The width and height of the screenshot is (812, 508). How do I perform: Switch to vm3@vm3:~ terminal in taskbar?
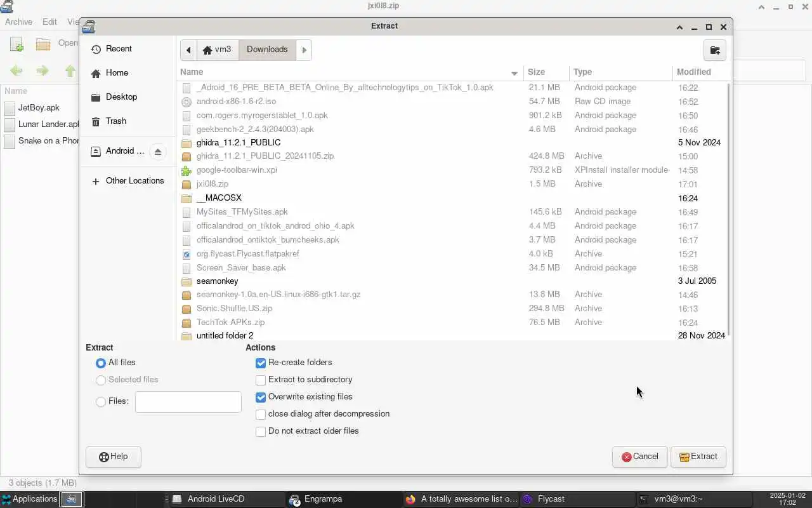[695, 499]
